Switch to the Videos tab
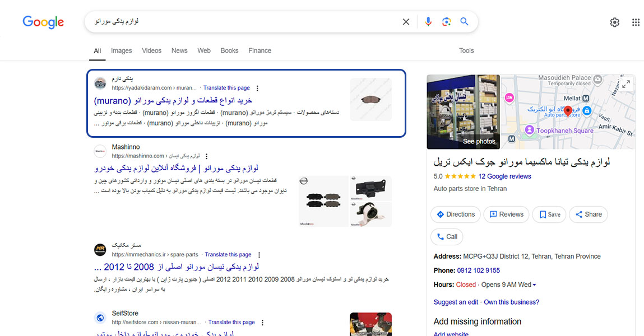Viewport: 644px width, 336px height. pos(151,50)
